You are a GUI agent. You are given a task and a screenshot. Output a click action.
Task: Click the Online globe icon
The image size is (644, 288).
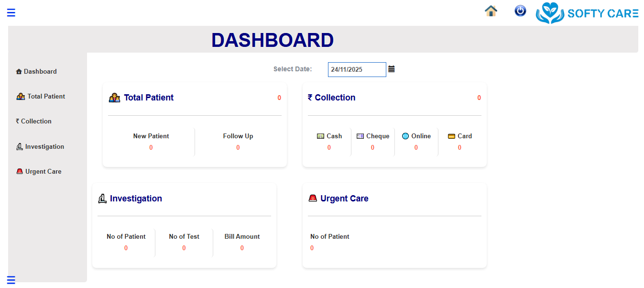[x=405, y=136]
